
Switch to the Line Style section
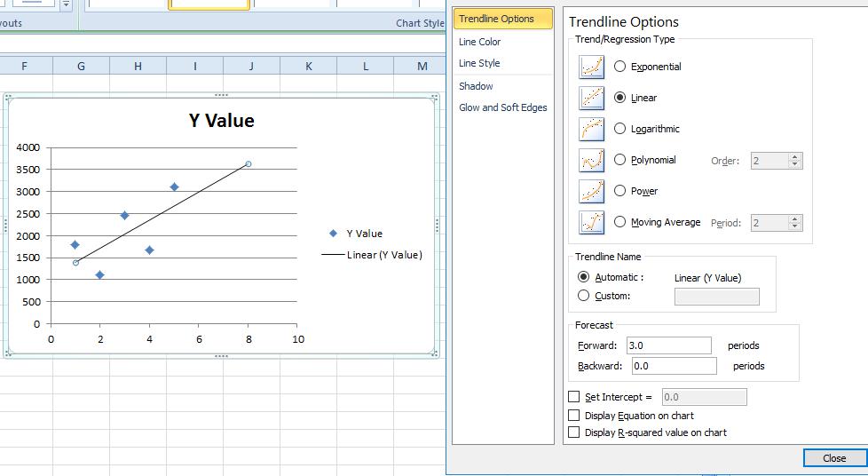tap(479, 63)
